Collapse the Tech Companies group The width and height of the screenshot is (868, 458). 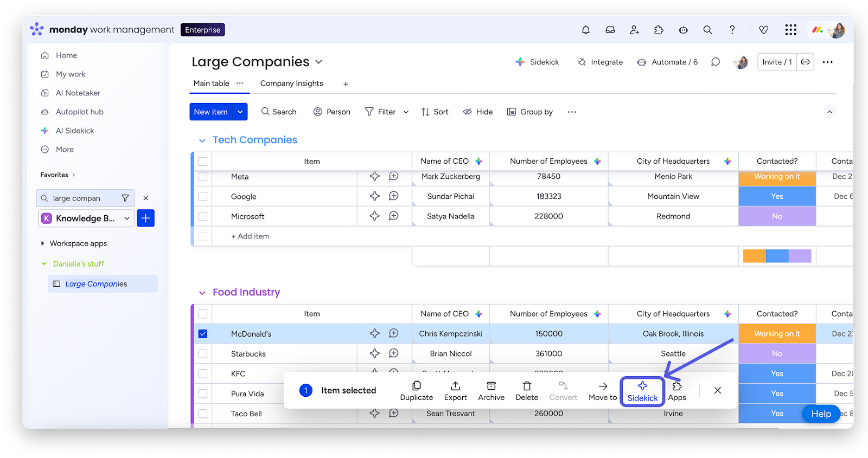point(202,140)
